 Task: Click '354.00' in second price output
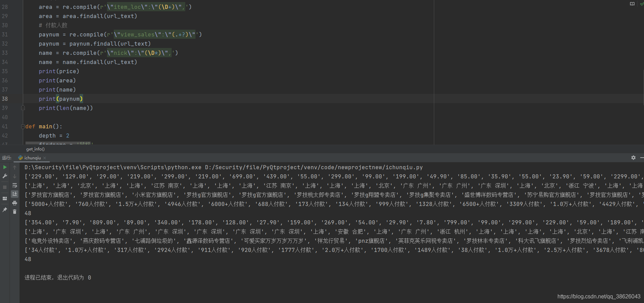pos(42,222)
